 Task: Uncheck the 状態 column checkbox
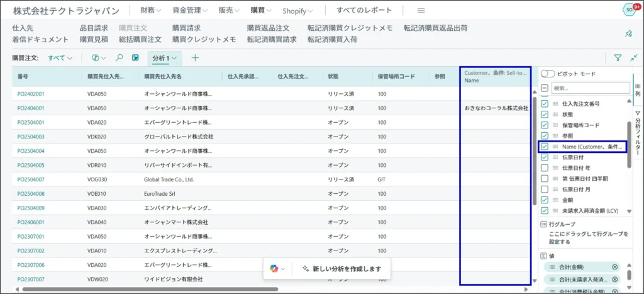(545, 115)
